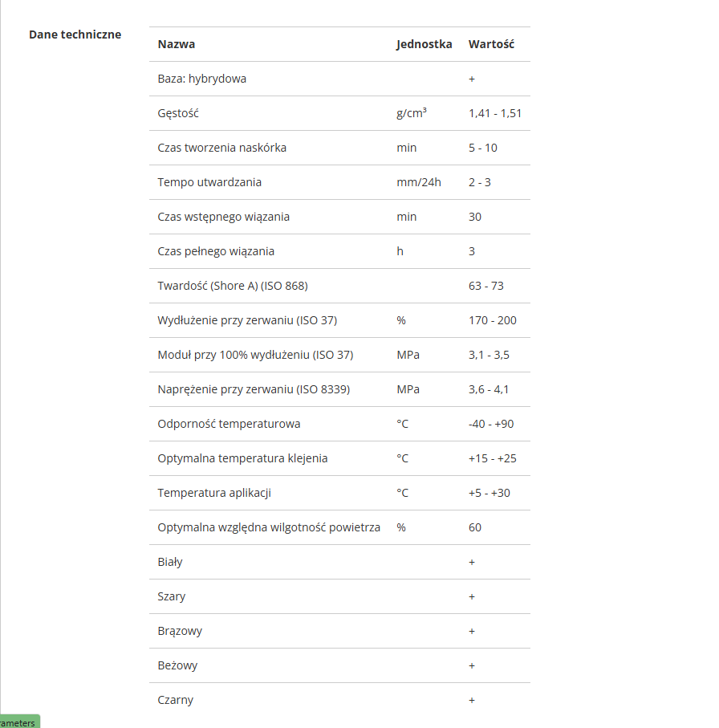Click the plus sign in 'Czarny' row
The image size is (719, 728).
coord(472,700)
